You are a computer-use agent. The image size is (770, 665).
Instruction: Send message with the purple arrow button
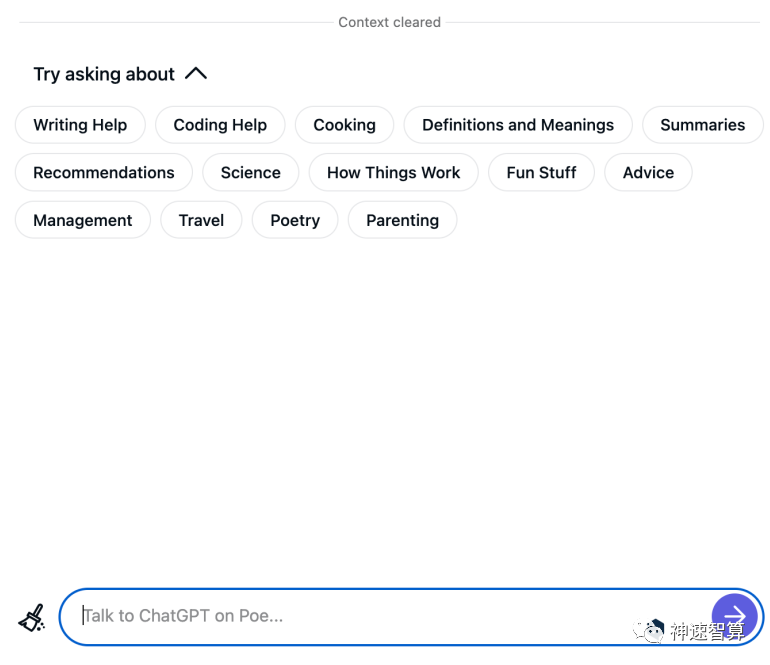(735, 616)
